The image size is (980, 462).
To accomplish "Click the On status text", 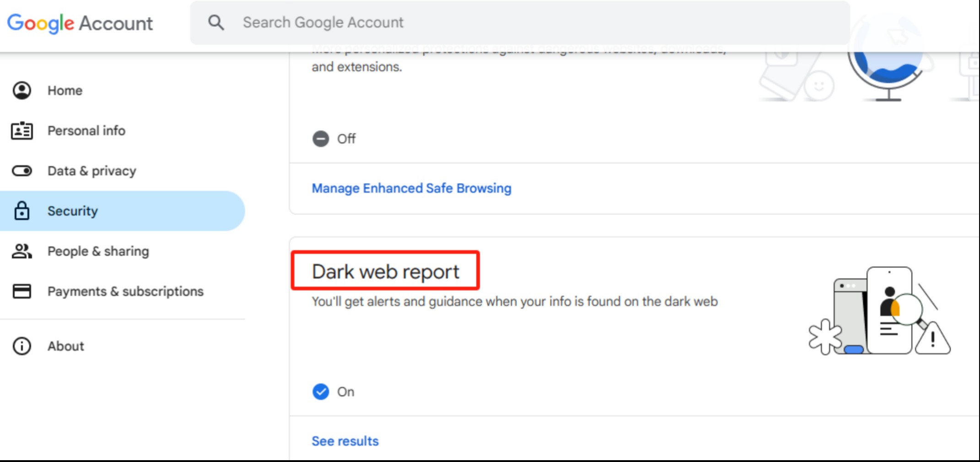I will click(x=346, y=392).
